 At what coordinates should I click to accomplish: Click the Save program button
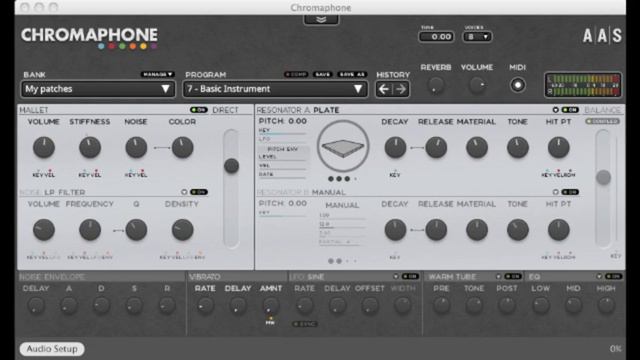pyautogui.click(x=322, y=74)
